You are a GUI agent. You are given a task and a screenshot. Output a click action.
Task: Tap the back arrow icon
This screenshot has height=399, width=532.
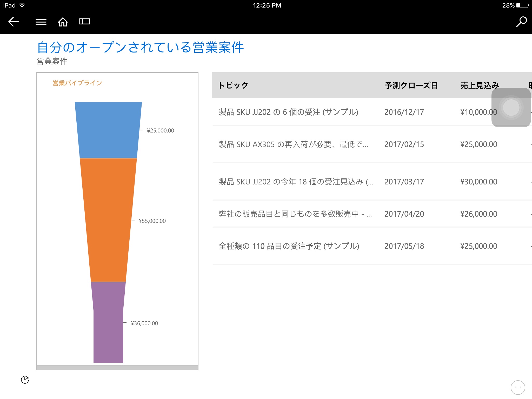coord(14,22)
